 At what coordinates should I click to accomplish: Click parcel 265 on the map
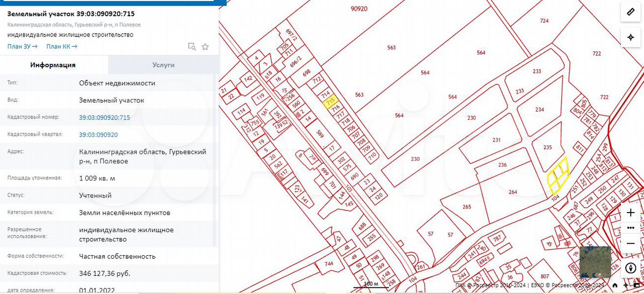[466, 207]
